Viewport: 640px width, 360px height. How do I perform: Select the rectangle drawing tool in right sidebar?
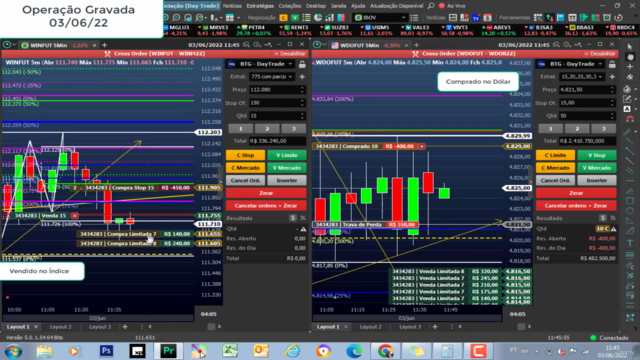(630, 200)
